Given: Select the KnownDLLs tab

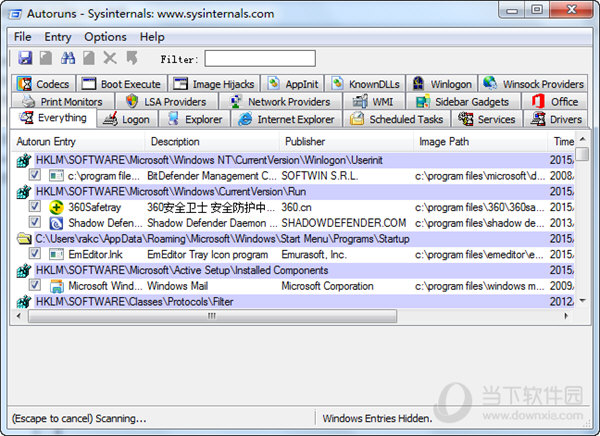Looking at the screenshot, I should (x=365, y=83).
